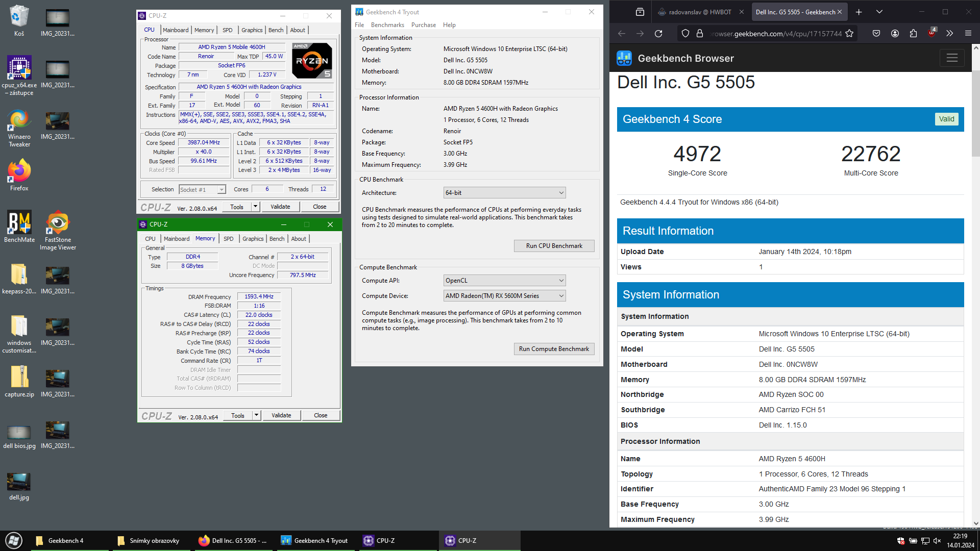Open Firefox recent tabs view icon
Image resolution: width=980 pixels, height=551 pixels.
pyautogui.click(x=640, y=12)
